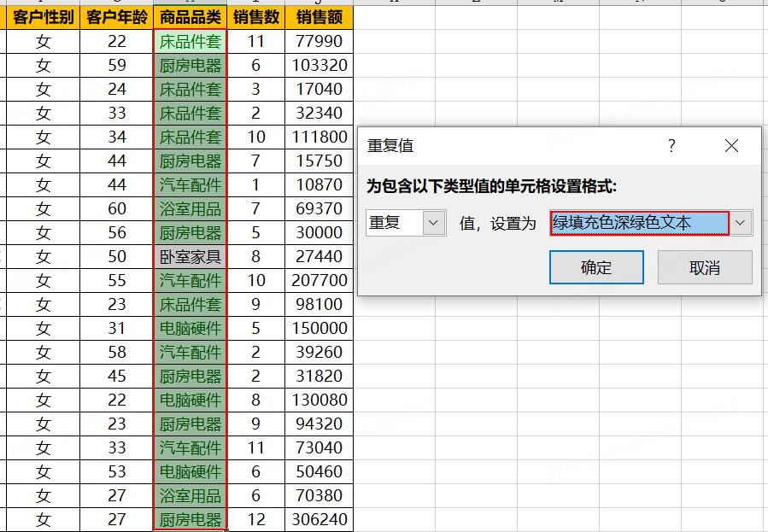Select the 销售额 header cell
This screenshot has height=532, width=768.
(x=319, y=18)
